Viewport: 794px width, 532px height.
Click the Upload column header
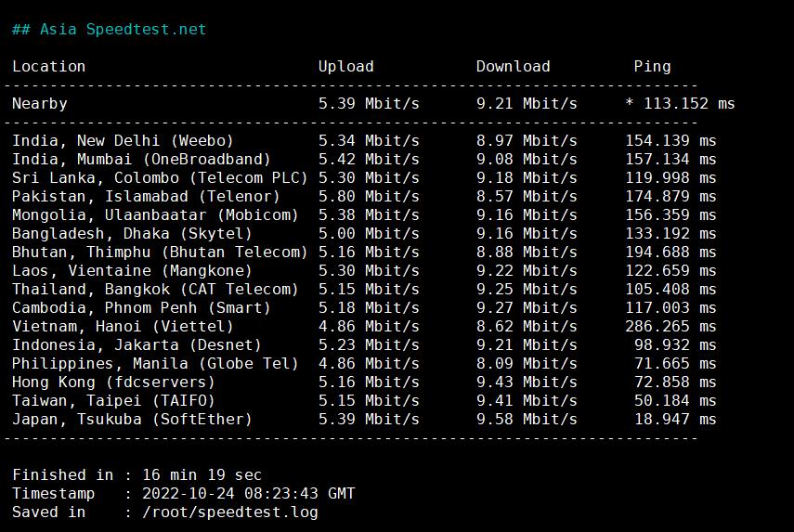tap(345, 67)
